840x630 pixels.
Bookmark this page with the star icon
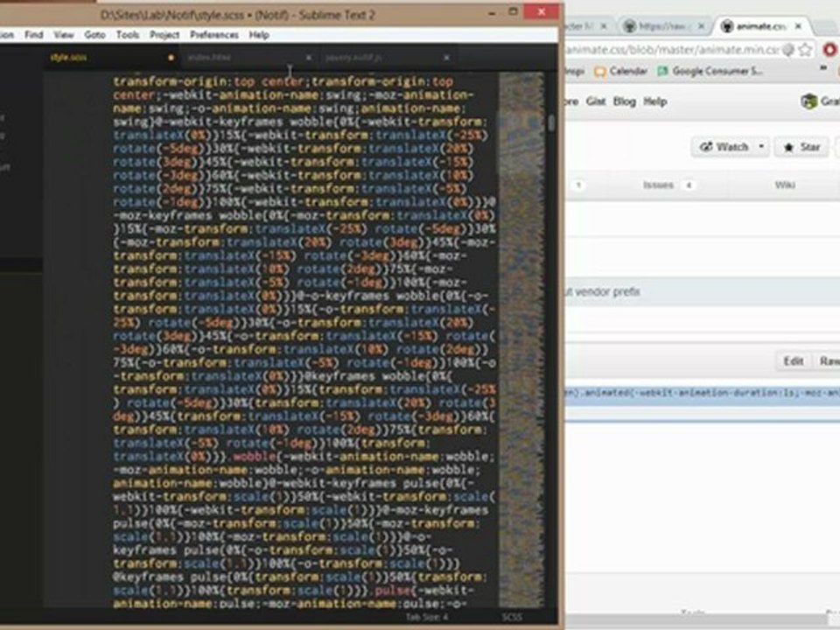(x=805, y=50)
